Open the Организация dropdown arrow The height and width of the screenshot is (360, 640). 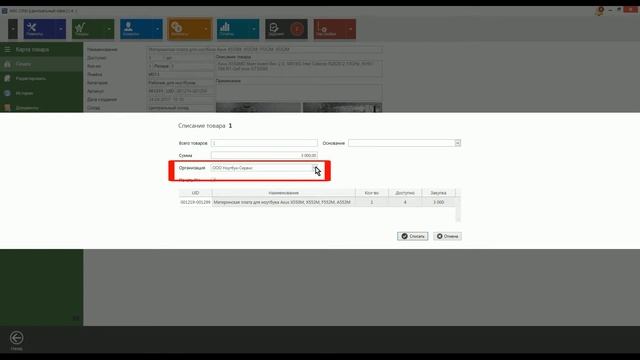coord(315,168)
